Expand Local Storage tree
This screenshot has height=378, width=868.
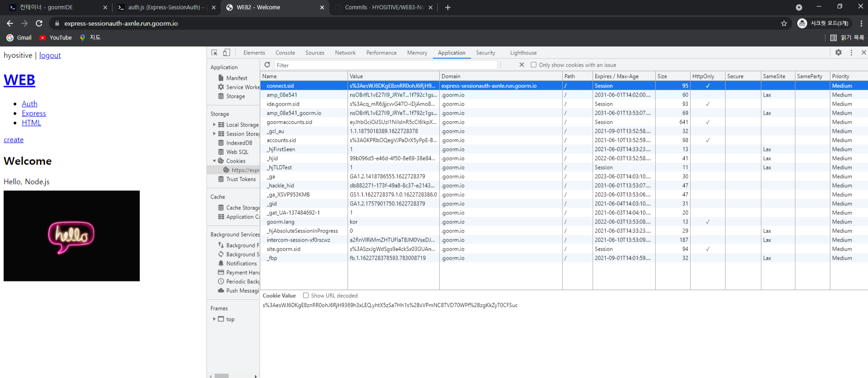pyautogui.click(x=214, y=125)
